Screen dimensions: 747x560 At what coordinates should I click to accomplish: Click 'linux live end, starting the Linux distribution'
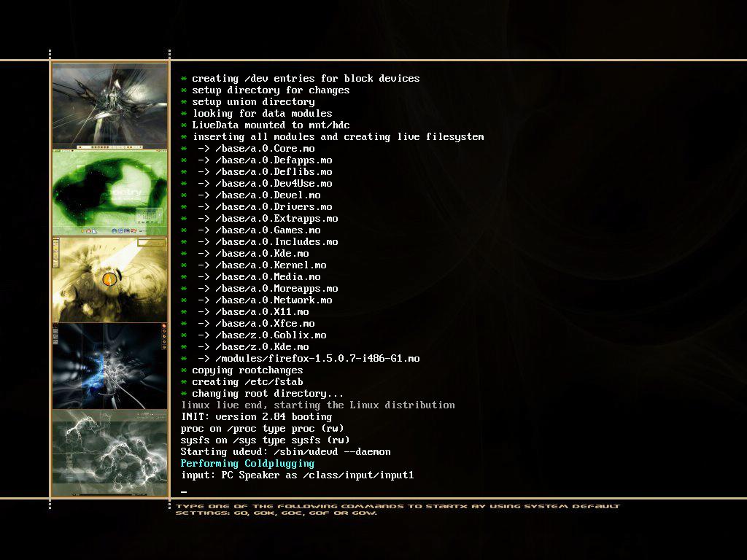(318, 405)
